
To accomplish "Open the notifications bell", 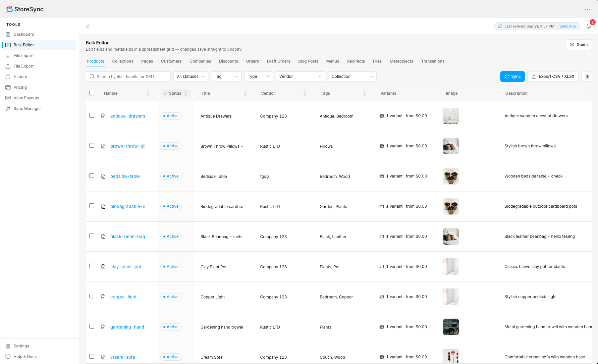I will pos(589,26).
